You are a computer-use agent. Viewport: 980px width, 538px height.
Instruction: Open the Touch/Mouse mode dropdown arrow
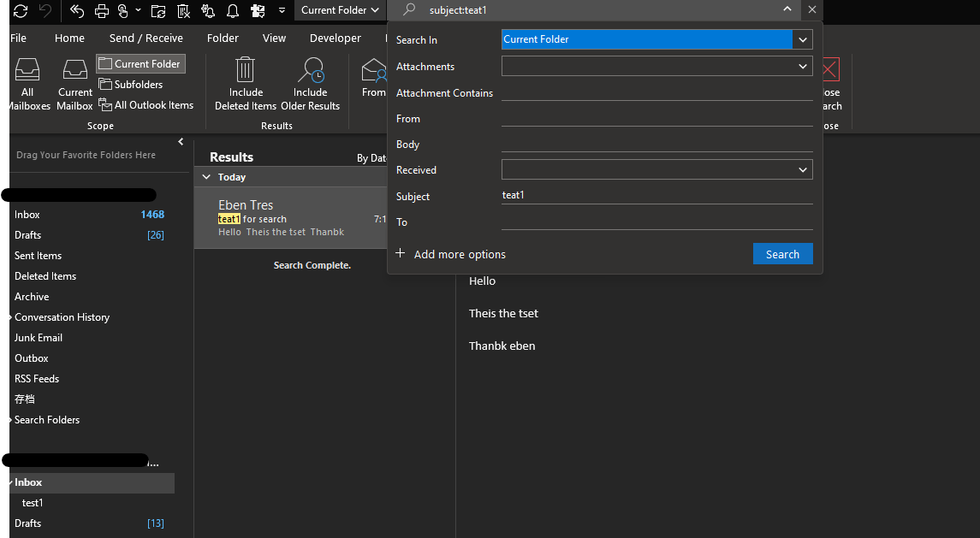pos(138,10)
